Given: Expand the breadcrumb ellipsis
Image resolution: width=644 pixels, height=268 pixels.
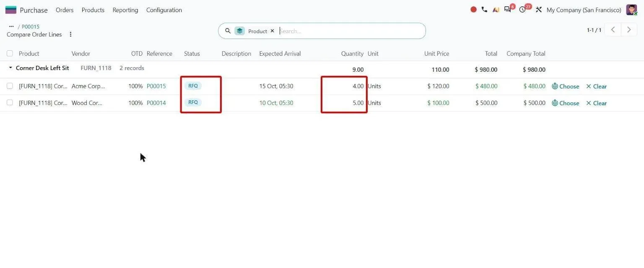Looking at the screenshot, I should [x=11, y=26].
